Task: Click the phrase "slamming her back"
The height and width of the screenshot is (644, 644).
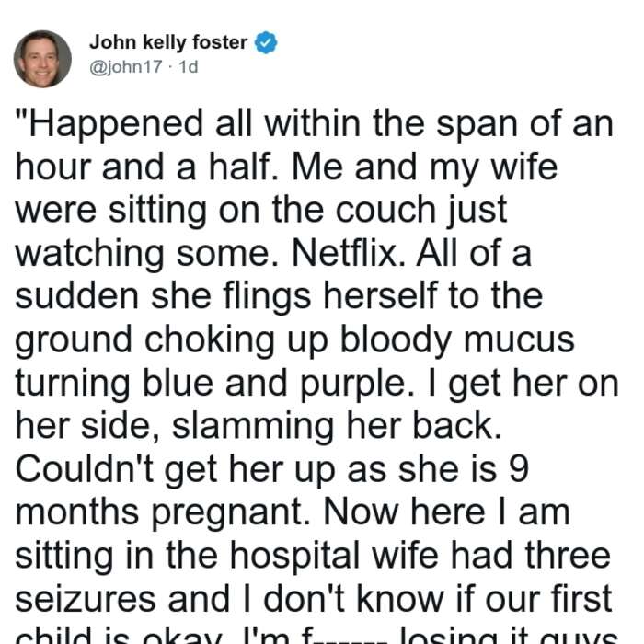Action: coord(337,426)
